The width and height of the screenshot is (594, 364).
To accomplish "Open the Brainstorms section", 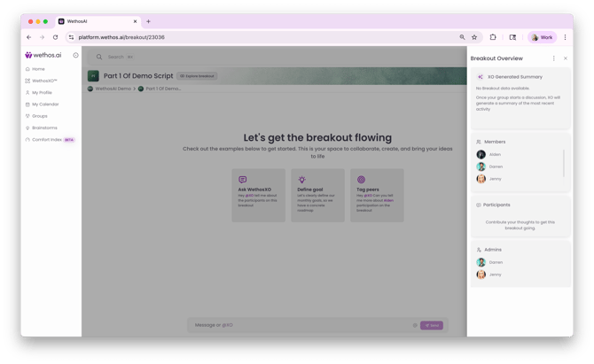I will click(x=44, y=128).
